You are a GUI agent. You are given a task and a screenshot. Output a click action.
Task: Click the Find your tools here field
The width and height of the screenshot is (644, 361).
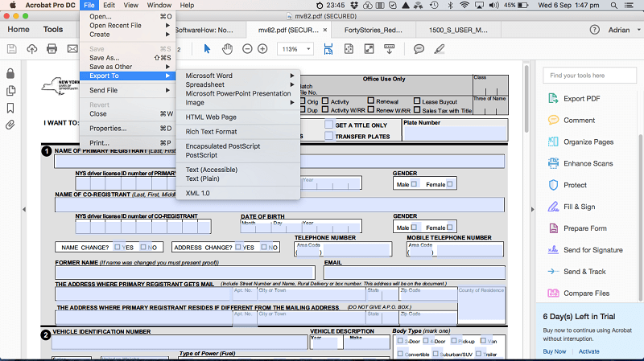pyautogui.click(x=590, y=76)
